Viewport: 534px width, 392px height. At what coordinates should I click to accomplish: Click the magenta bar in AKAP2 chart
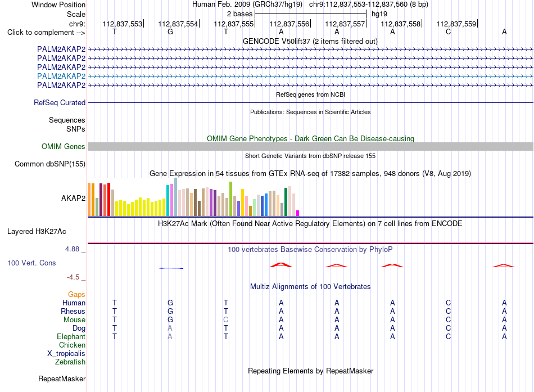coord(298,213)
